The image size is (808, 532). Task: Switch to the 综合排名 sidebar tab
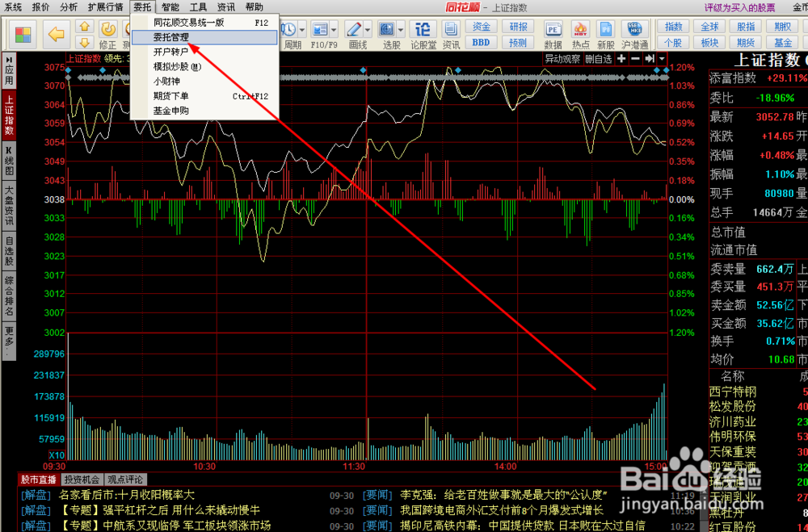[x=9, y=295]
